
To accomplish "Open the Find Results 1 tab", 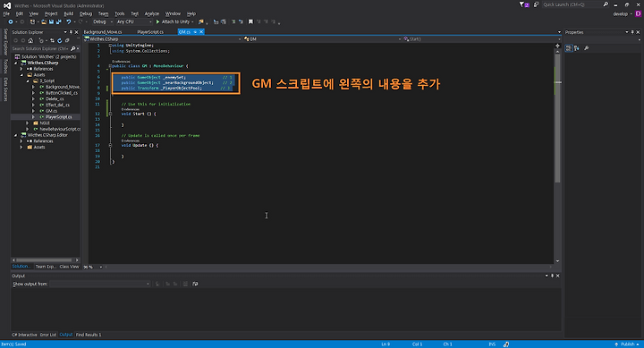I will (x=89, y=335).
